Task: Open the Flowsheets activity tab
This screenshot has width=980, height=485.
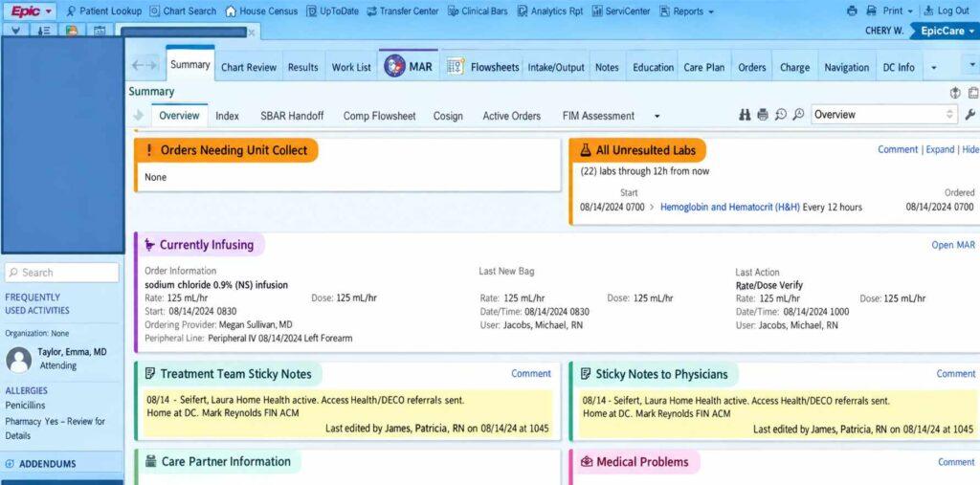Action: (x=482, y=67)
